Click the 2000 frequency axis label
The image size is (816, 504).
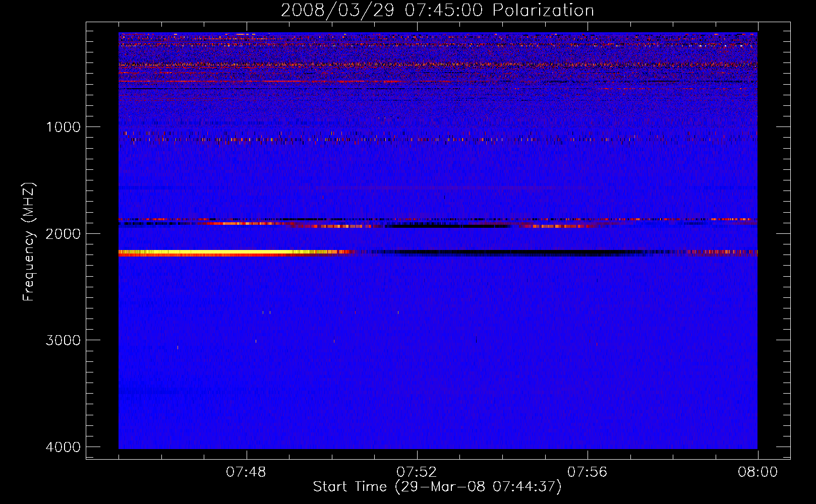(x=64, y=233)
